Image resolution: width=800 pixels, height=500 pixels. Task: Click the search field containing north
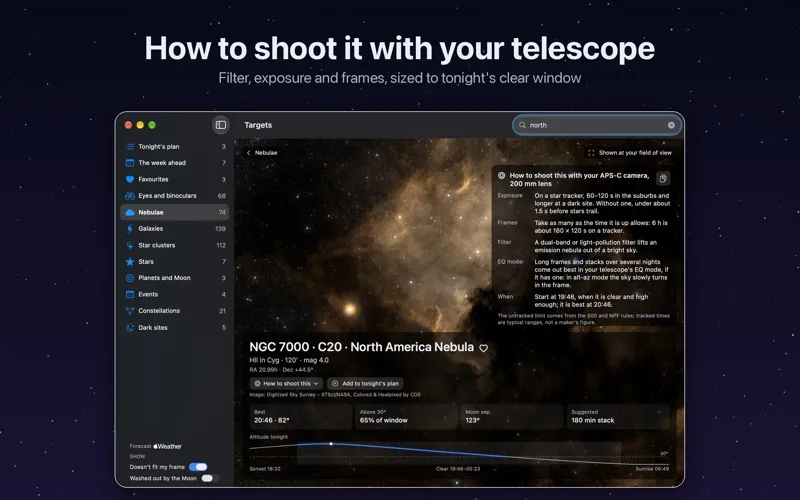coord(597,125)
